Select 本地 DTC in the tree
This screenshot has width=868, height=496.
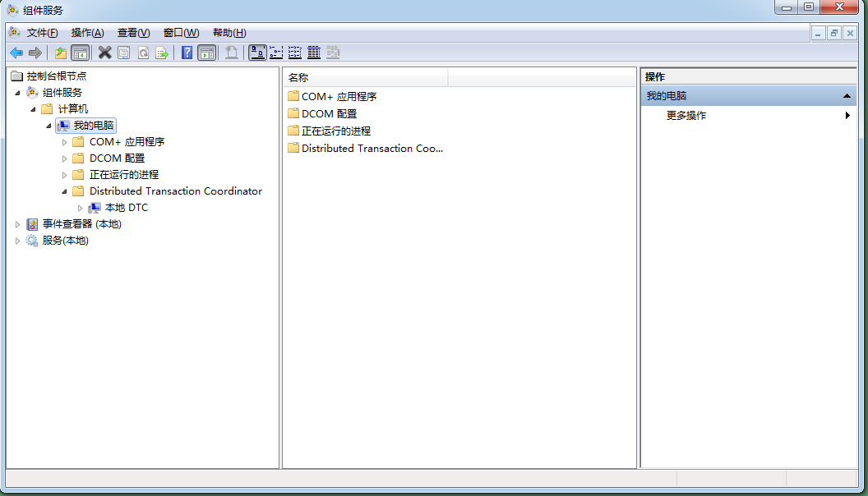click(x=128, y=207)
